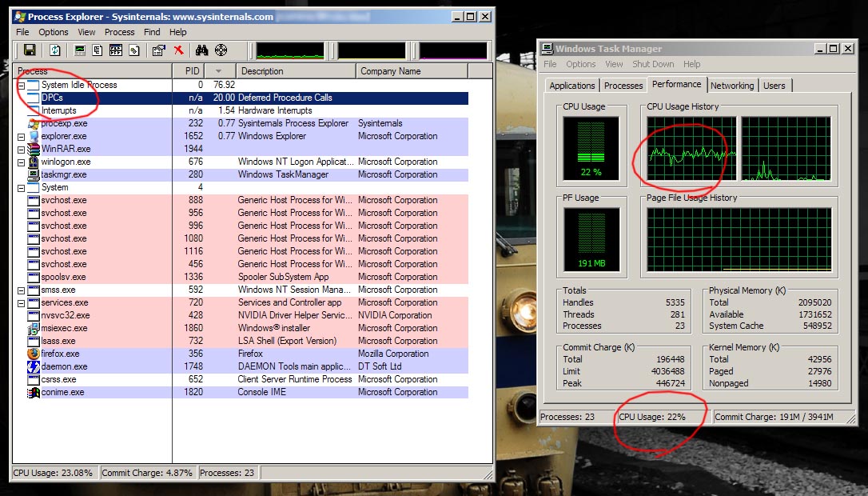Click the green CPU mini graph in toolbar
This screenshot has height=496, width=868.
(290, 50)
